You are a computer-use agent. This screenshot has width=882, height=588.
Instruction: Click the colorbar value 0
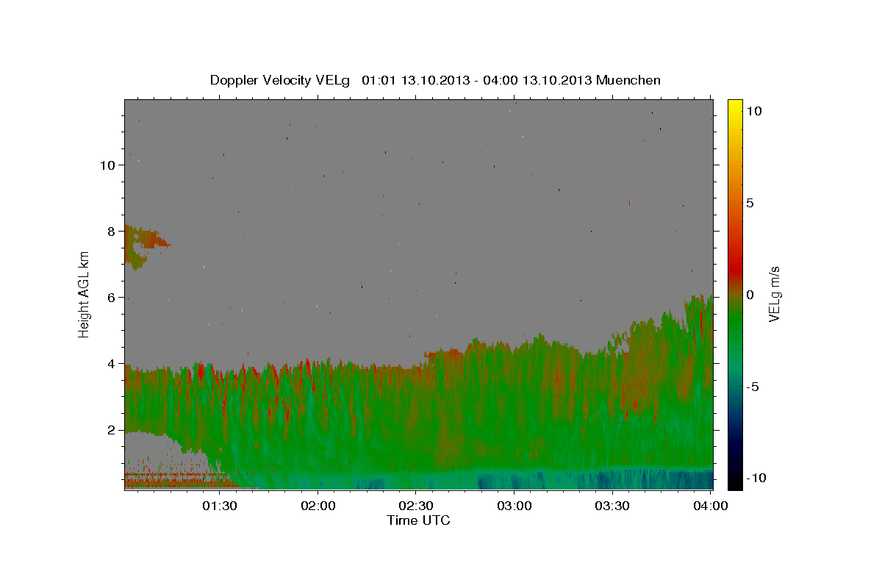pyautogui.click(x=750, y=295)
